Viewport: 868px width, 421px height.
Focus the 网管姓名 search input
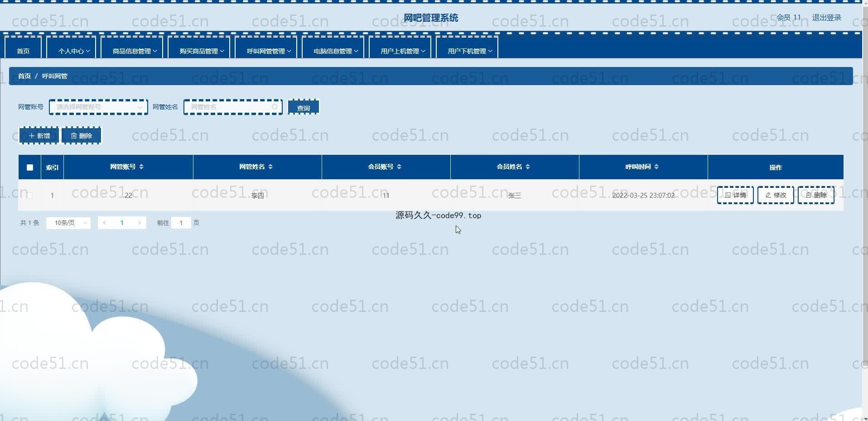233,107
